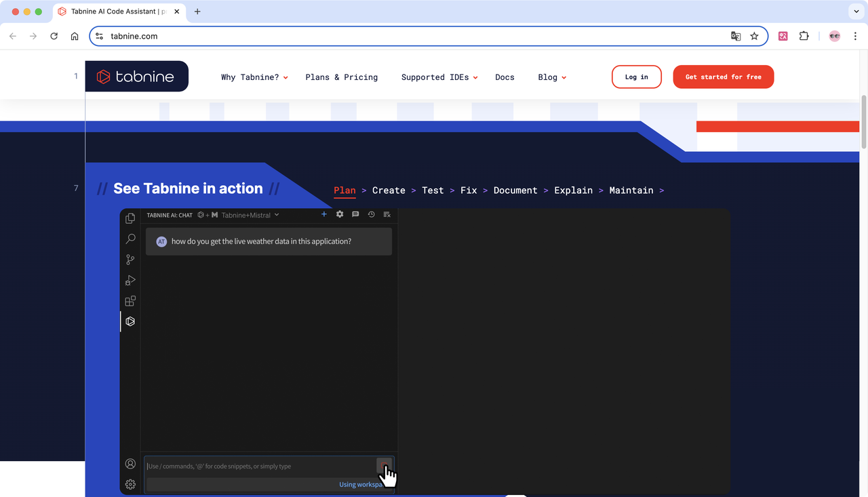
Task: Open the browser Extensions puzzle icon
Action: (804, 36)
